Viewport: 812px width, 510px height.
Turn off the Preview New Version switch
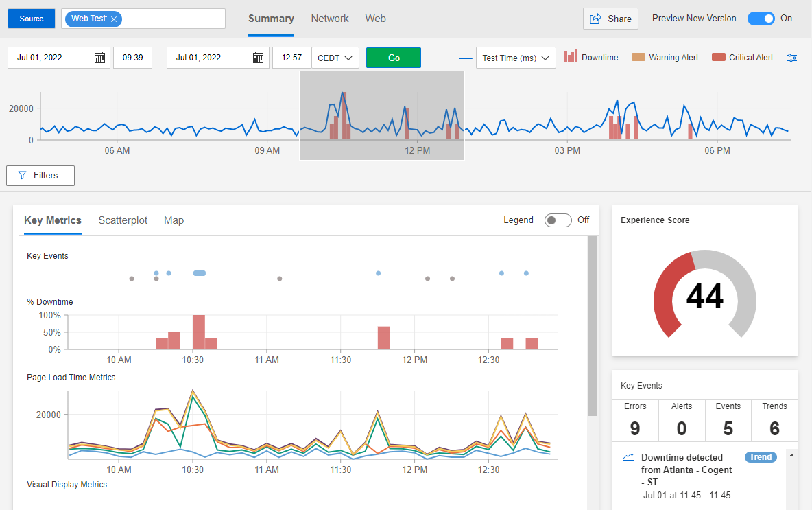761,19
